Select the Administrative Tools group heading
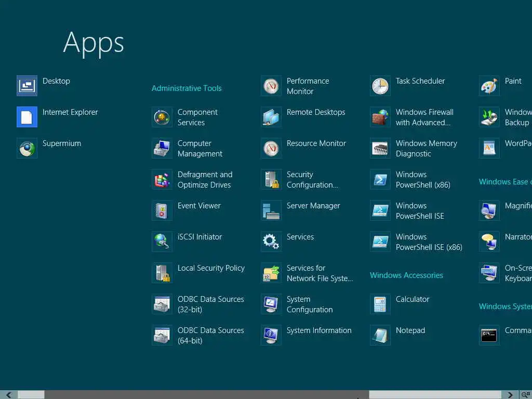This screenshot has height=399, width=532. click(187, 88)
